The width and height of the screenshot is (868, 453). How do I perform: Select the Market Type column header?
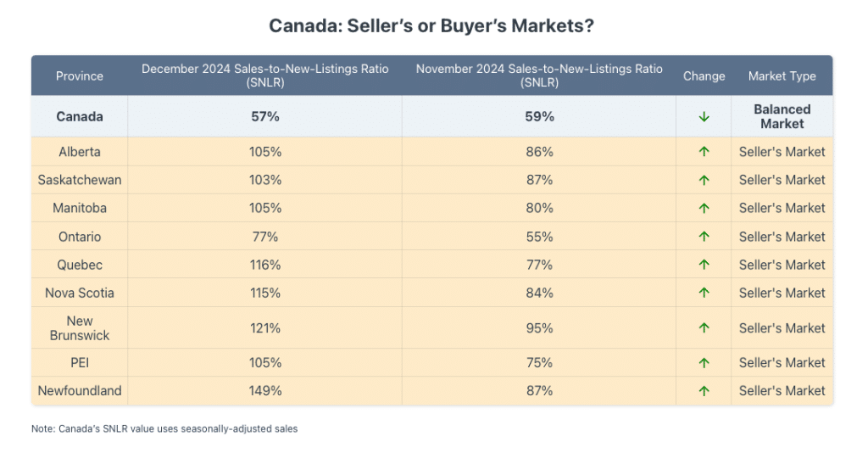pyautogui.click(x=782, y=76)
